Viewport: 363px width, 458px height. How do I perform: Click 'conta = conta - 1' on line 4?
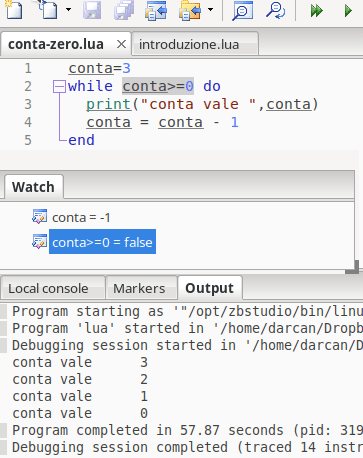tap(162, 122)
